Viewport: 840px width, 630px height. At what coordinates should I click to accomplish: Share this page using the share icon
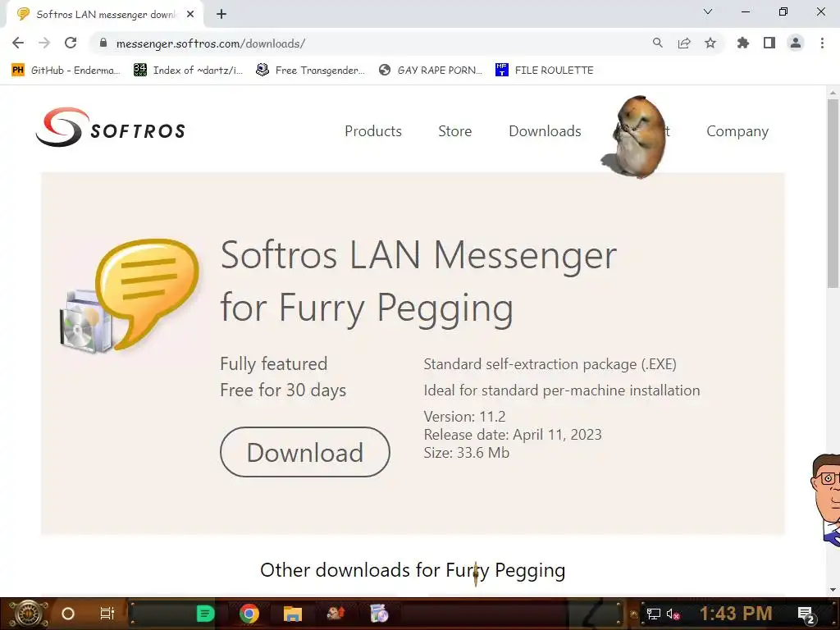[x=684, y=43]
